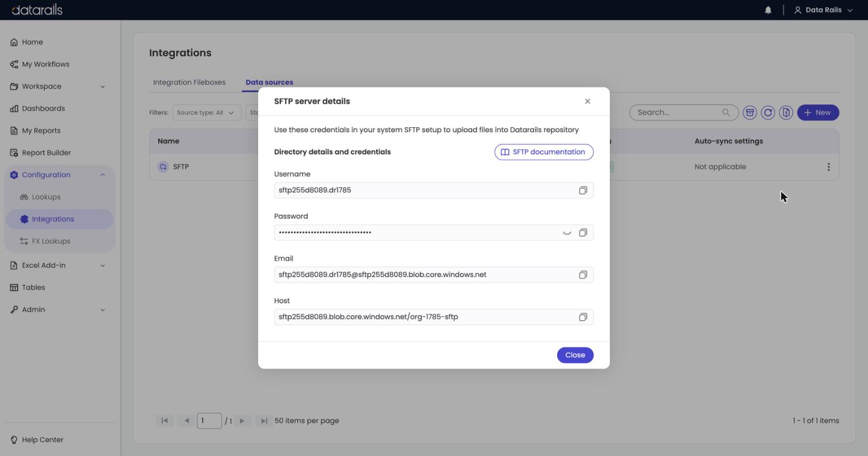Click the 50 items per page label
The width and height of the screenshot is (868, 456).
point(307,421)
